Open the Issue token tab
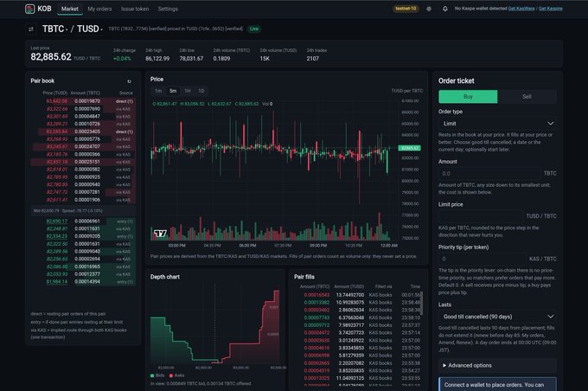The image size is (588, 391). [x=135, y=9]
